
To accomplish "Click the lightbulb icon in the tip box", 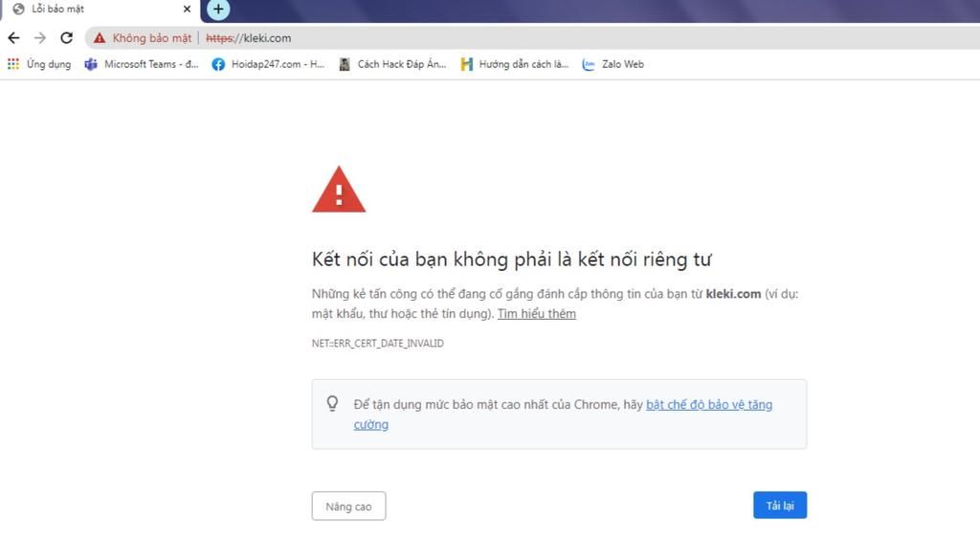I will click(x=332, y=404).
